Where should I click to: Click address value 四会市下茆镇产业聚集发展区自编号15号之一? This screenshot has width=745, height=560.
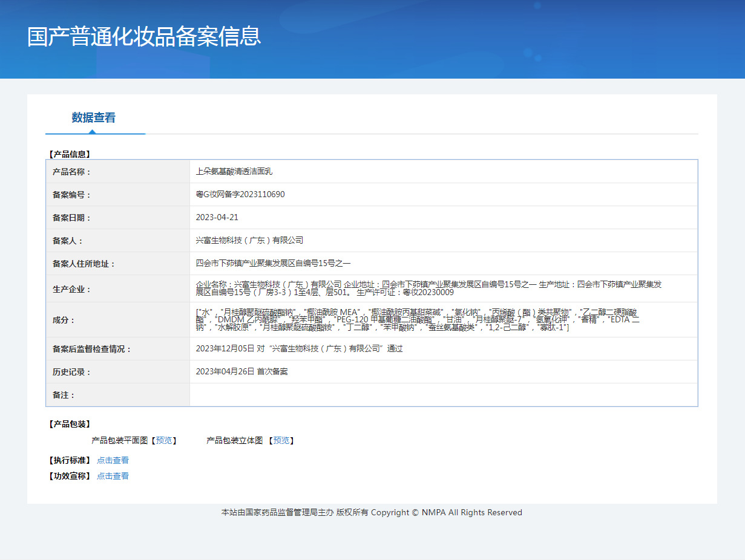pos(273,263)
